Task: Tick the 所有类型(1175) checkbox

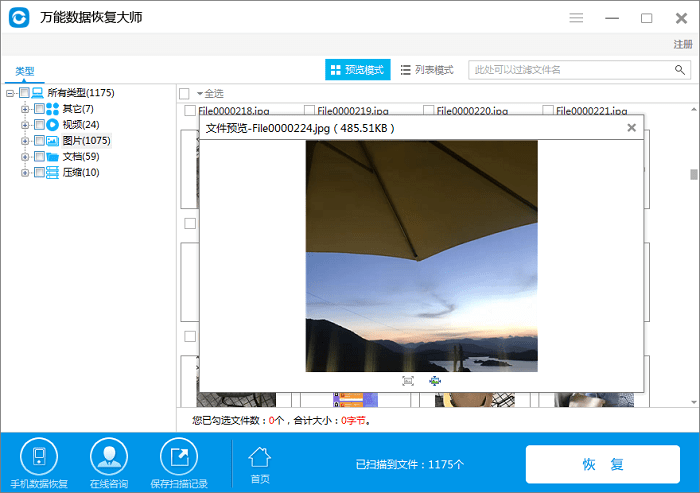Action: click(25, 93)
